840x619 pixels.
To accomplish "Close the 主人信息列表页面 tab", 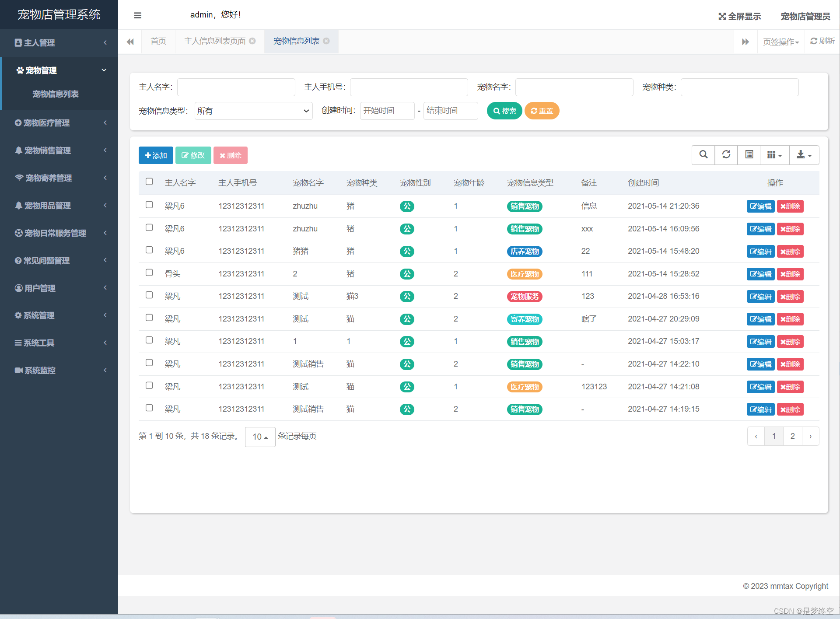I will [252, 41].
